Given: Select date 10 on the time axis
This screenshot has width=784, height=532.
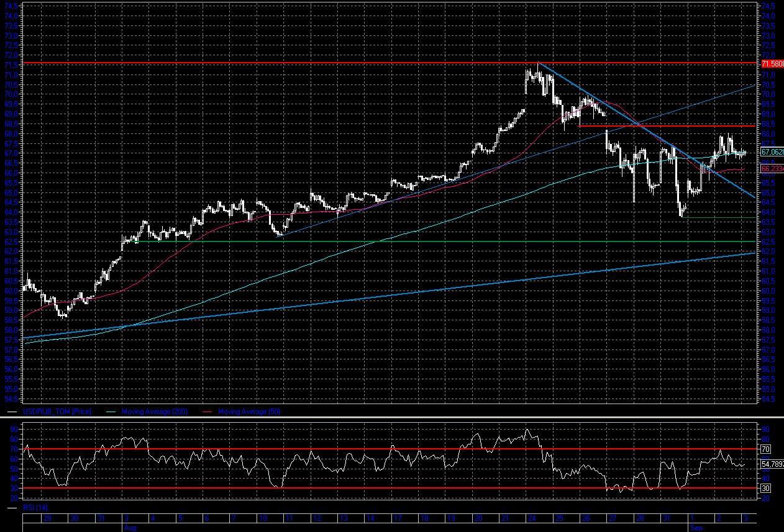Looking at the screenshot, I should 262,518.
